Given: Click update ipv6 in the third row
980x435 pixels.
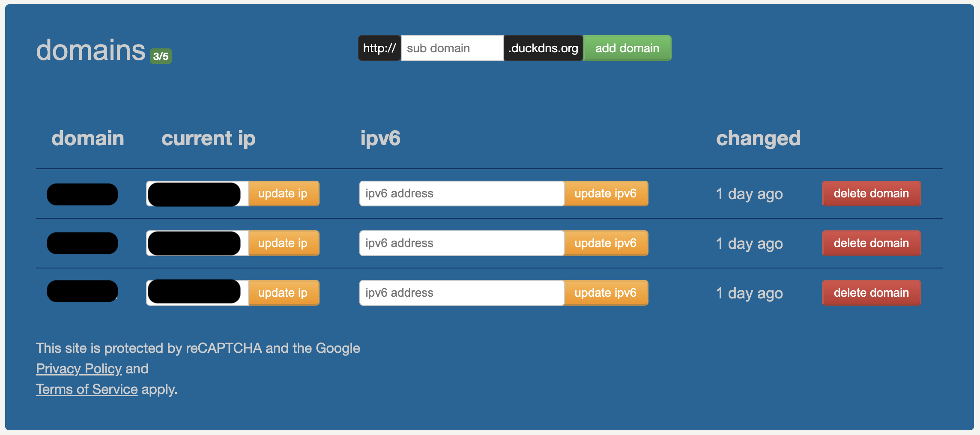Looking at the screenshot, I should pyautogui.click(x=606, y=293).
